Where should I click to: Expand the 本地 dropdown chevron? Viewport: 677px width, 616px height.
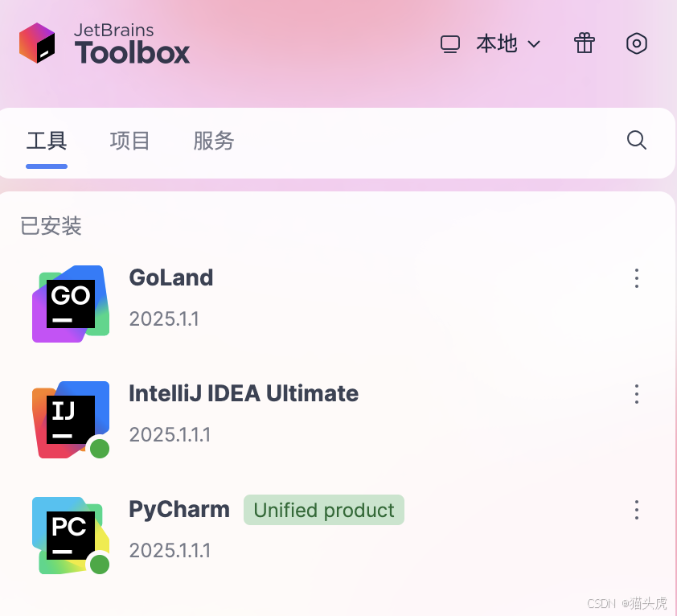tap(534, 44)
